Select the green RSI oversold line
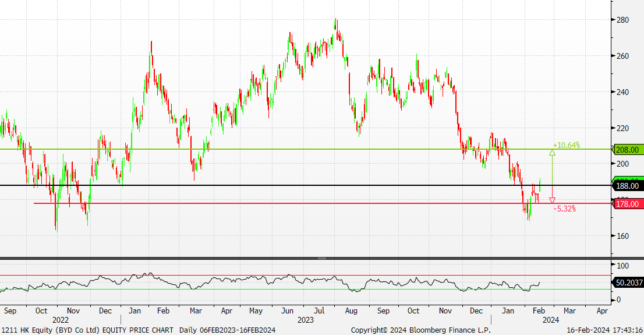The width and height of the screenshot is (644, 335). point(306,290)
